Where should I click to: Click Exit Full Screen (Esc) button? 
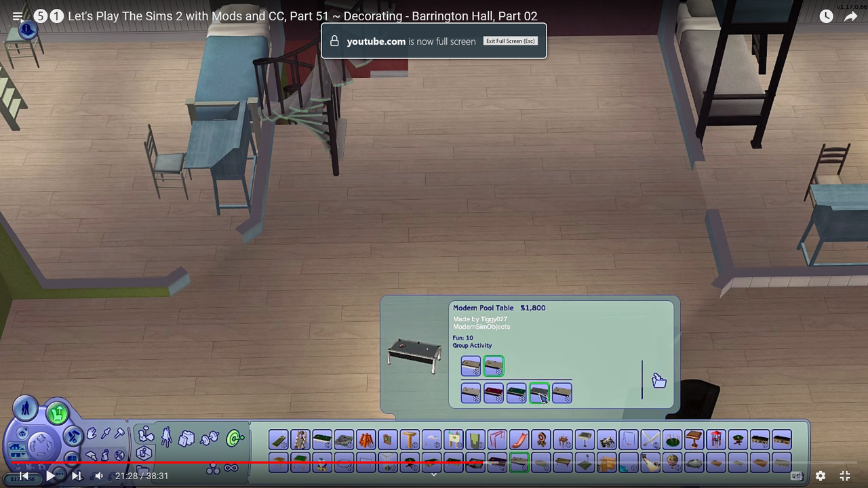pos(511,41)
